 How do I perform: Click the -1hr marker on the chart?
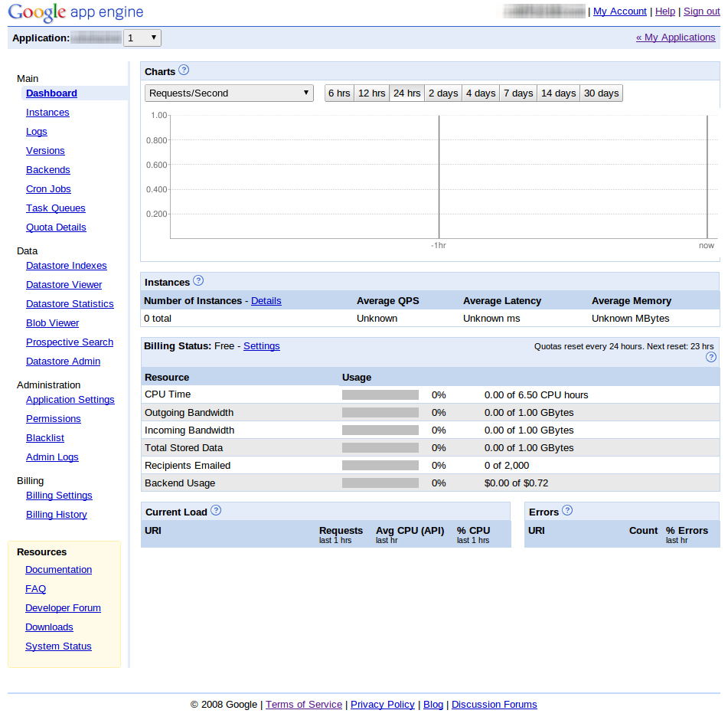tap(439, 245)
